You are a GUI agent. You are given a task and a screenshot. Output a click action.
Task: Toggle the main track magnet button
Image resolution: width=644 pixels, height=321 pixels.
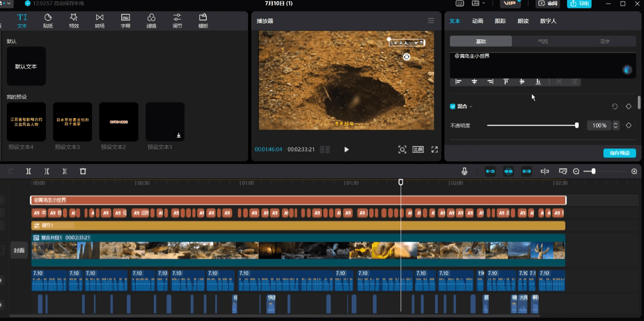click(x=490, y=171)
